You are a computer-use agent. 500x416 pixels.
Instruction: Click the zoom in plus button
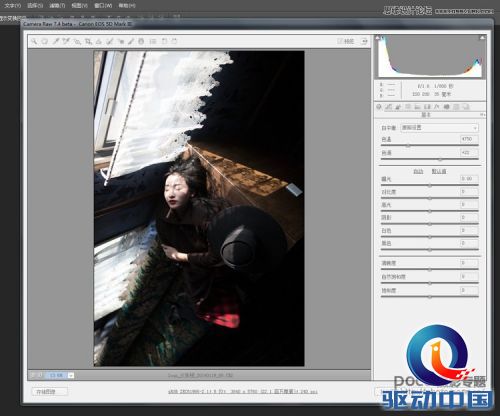[40, 375]
